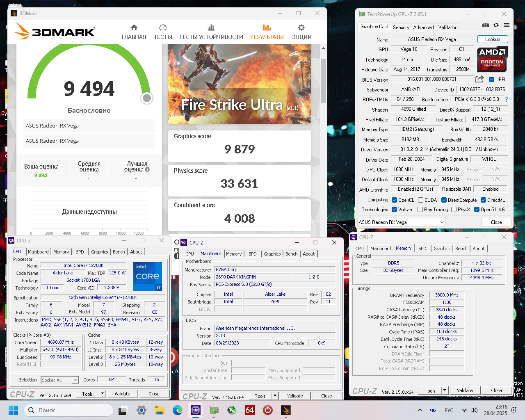Open Опции gear icon in 3DMark
The image size is (525, 420).
click(x=301, y=27)
